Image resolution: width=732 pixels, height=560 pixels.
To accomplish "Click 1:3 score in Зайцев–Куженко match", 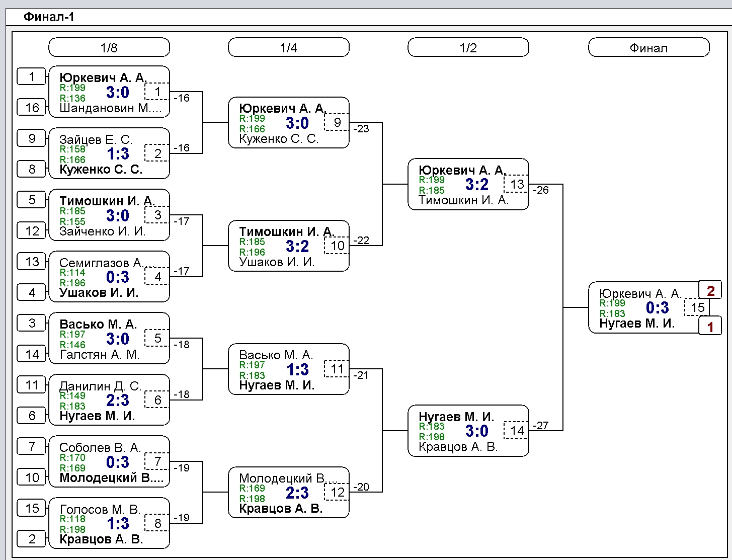I will tap(118, 154).
